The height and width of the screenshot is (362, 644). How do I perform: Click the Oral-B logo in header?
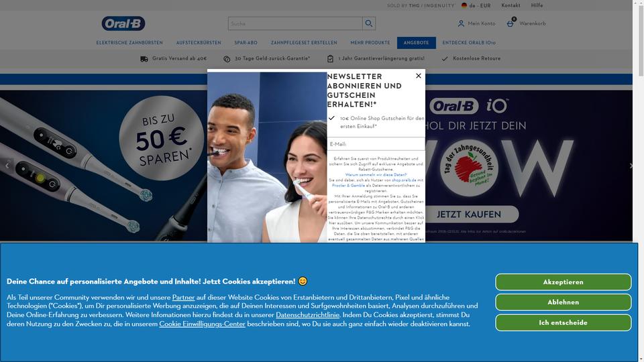[123, 23]
